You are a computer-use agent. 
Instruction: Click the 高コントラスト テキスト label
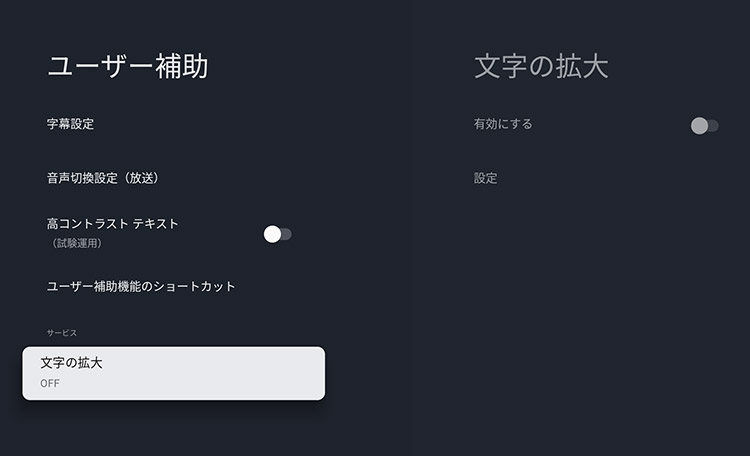coord(113,224)
